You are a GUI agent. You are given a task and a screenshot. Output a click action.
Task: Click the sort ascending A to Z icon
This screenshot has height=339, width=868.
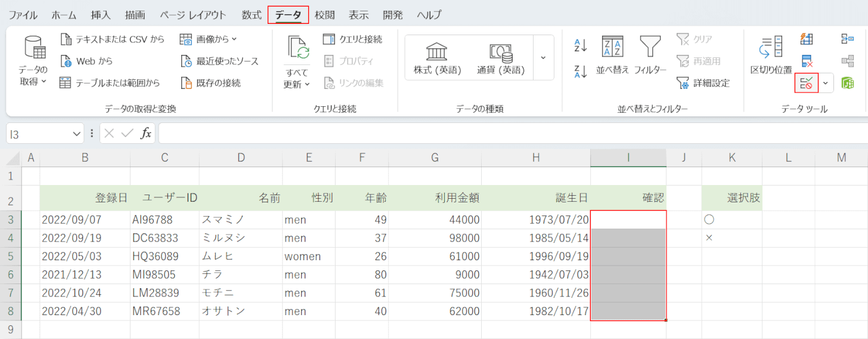(581, 45)
